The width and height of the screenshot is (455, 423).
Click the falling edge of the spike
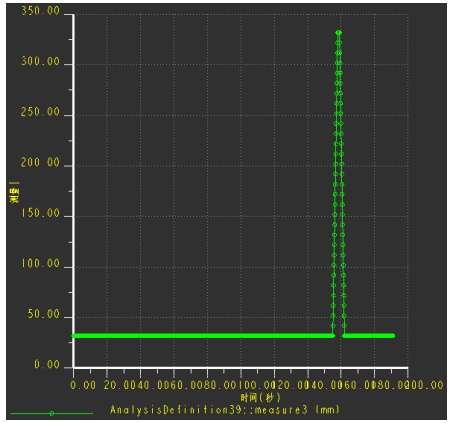(342, 183)
